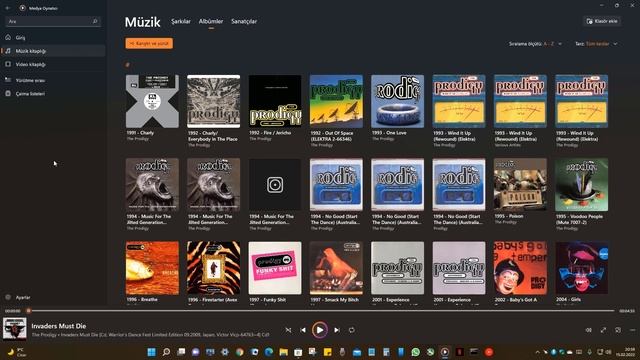Screen dimensions: 640x360
Task: Open the 1995 - Poison album
Action: [x=520, y=185]
